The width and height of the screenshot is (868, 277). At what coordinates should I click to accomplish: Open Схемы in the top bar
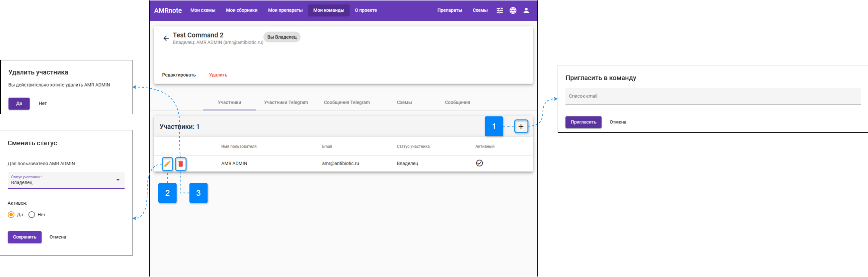(480, 10)
